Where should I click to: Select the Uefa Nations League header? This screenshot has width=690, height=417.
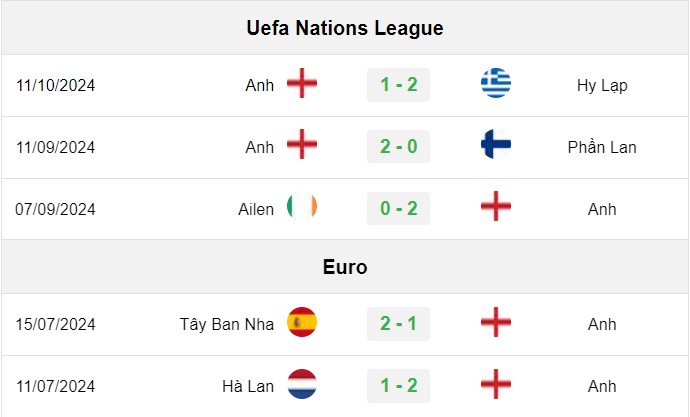click(345, 28)
